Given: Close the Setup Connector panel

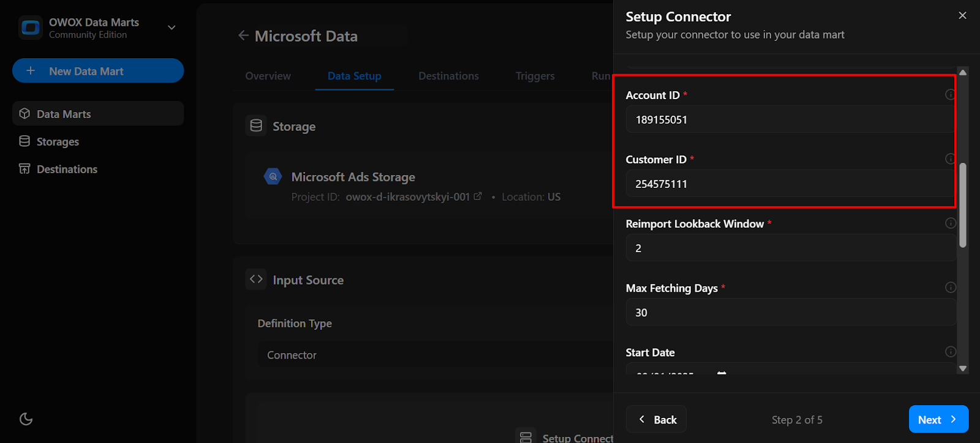Looking at the screenshot, I should pyautogui.click(x=962, y=16).
